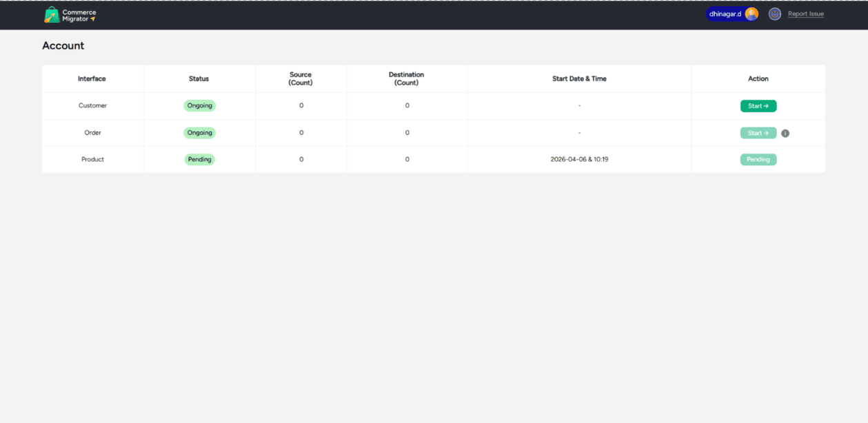Click the Ongoing status badge for Customer
This screenshot has height=423, width=868.
(x=199, y=105)
